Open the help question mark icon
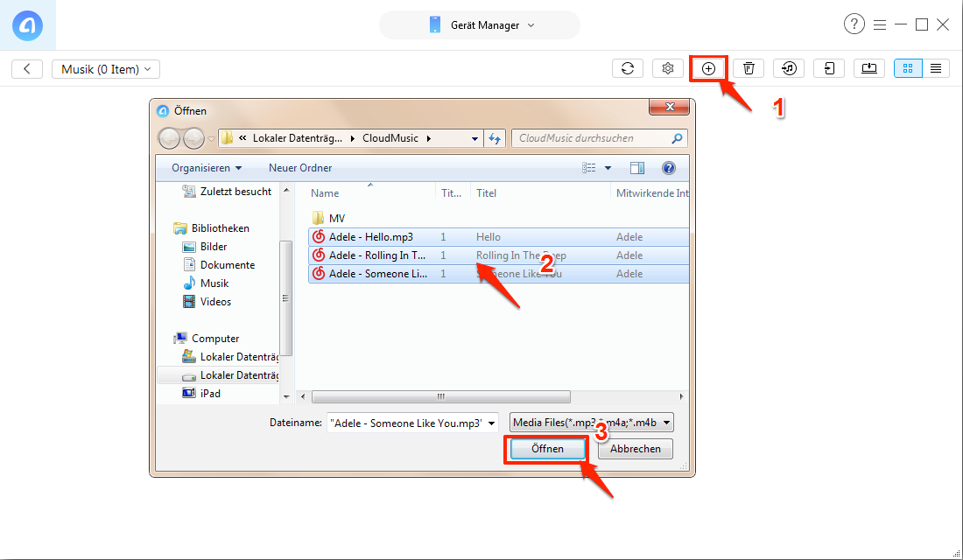The width and height of the screenshot is (963, 560). [854, 24]
